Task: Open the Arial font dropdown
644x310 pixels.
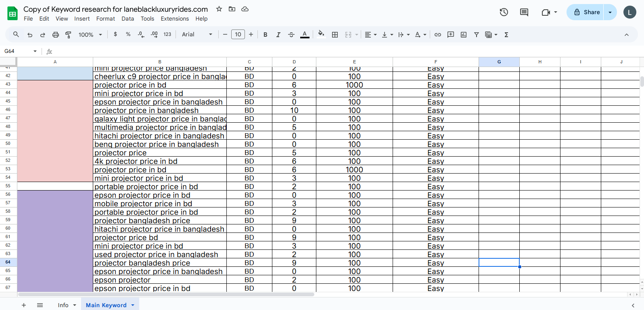Action: [197, 35]
